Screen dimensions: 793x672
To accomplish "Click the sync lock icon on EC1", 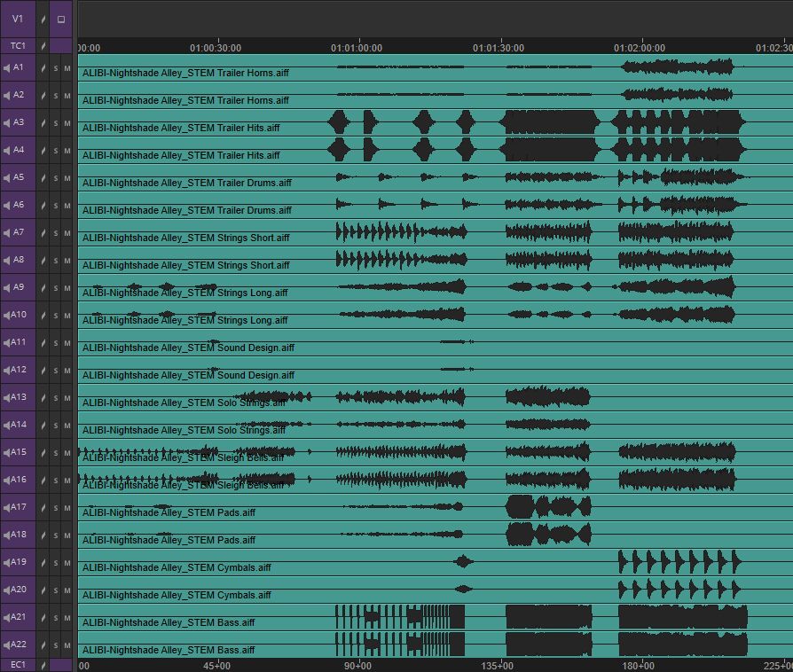I will (x=43, y=665).
